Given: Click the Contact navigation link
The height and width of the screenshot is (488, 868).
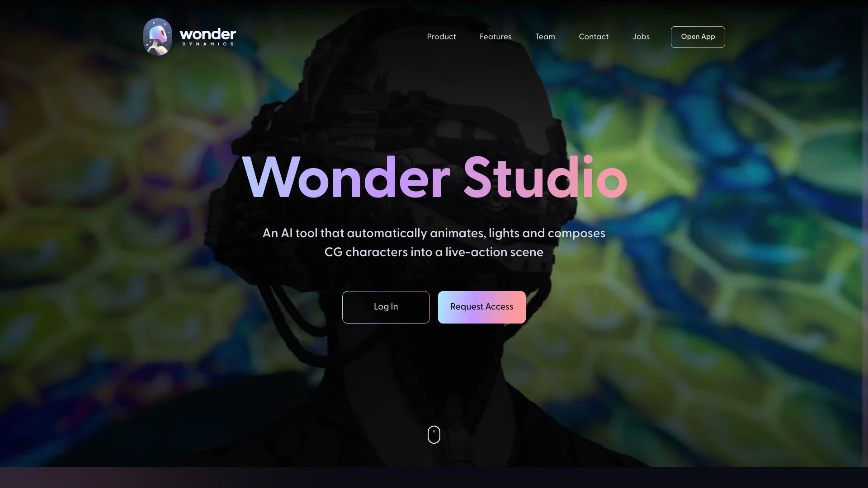Looking at the screenshot, I should (594, 37).
